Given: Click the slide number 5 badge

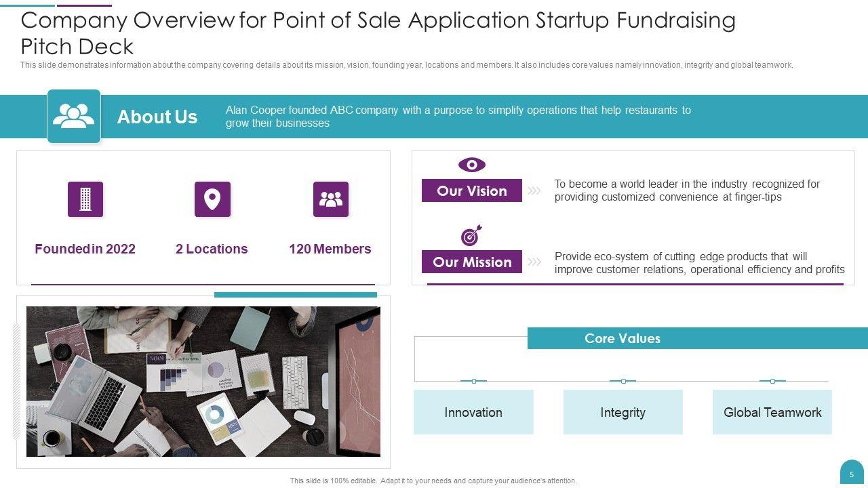Looking at the screenshot, I should pos(852,474).
